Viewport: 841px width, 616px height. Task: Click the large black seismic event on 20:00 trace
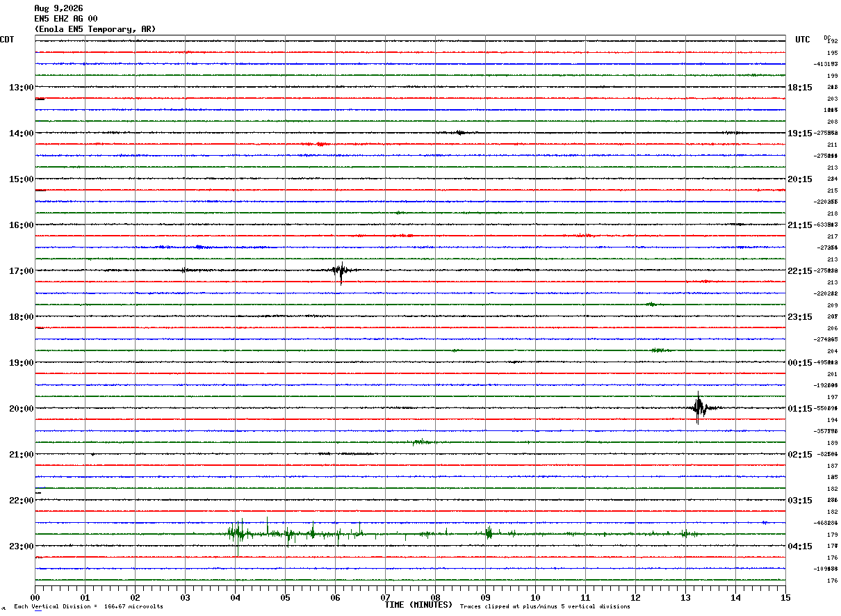(x=701, y=407)
